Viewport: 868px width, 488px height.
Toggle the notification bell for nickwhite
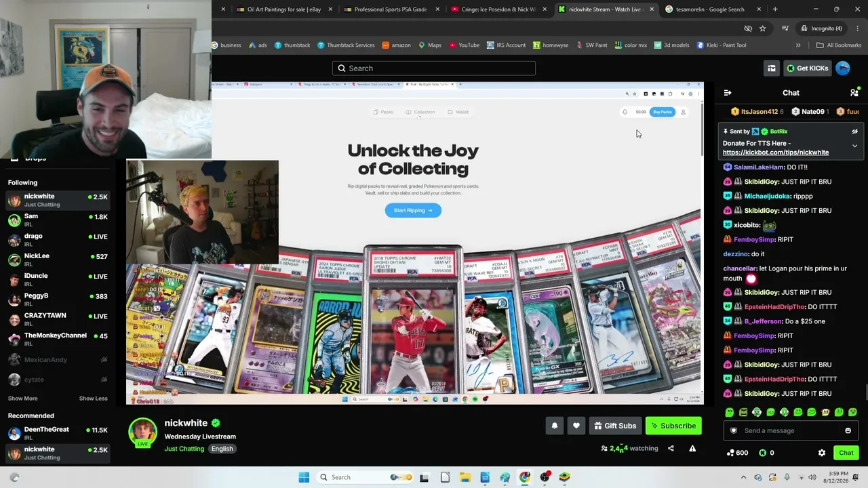pos(555,426)
